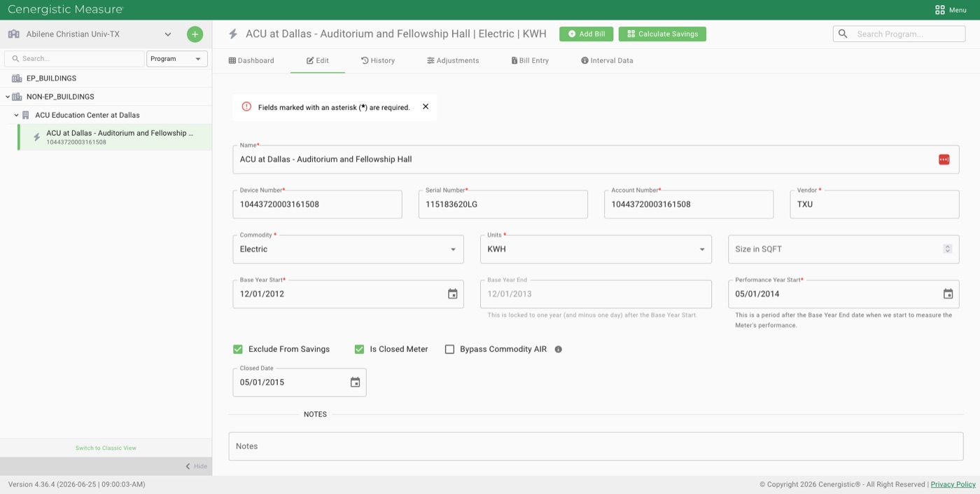Viewport: 980px width, 494px height.
Task: Click the Add Bill button
Action: [x=587, y=34]
